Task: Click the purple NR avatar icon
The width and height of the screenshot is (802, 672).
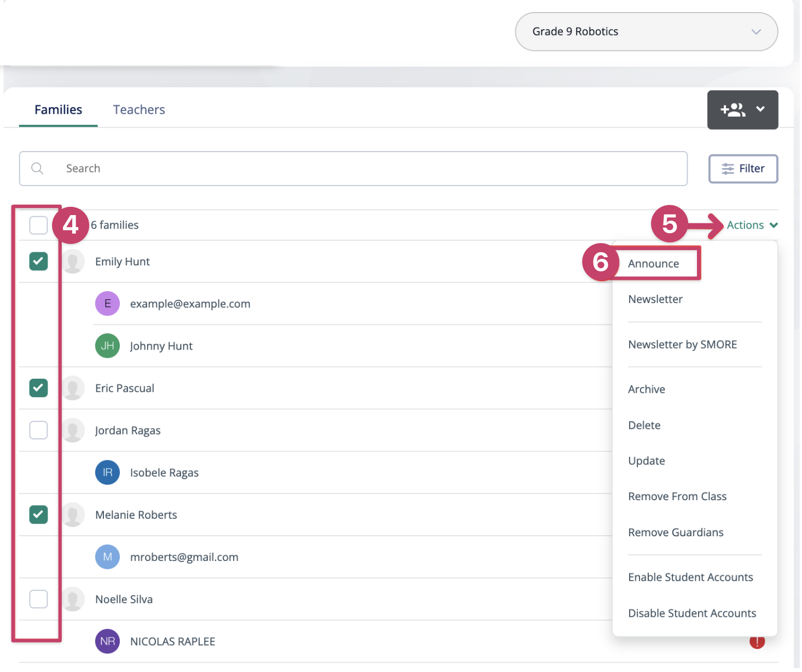Action: pyautogui.click(x=107, y=641)
